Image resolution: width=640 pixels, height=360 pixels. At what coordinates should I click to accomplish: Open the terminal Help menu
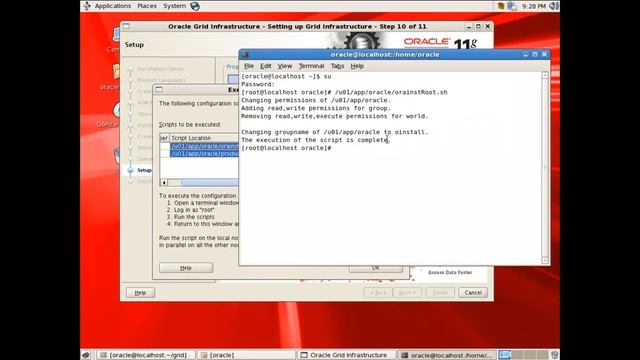(x=357, y=66)
